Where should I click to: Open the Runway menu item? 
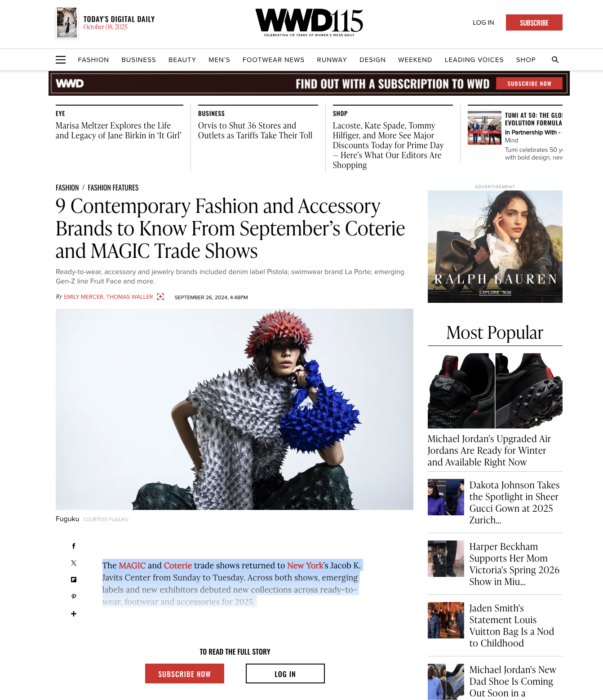pos(332,60)
